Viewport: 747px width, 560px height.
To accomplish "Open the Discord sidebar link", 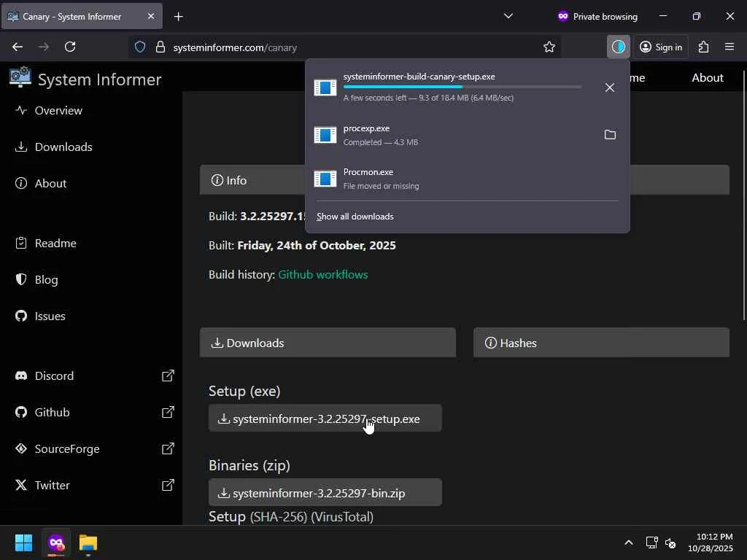I will coord(54,376).
